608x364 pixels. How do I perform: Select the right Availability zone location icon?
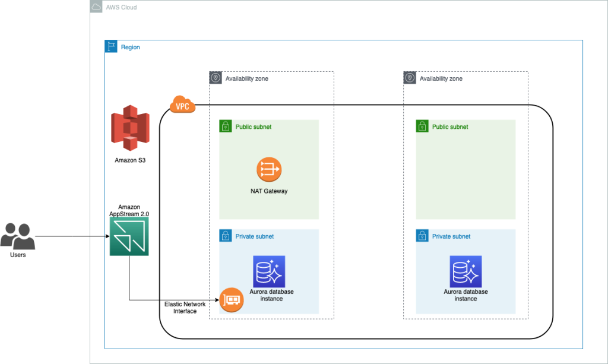pyautogui.click(x=410, y=77)
